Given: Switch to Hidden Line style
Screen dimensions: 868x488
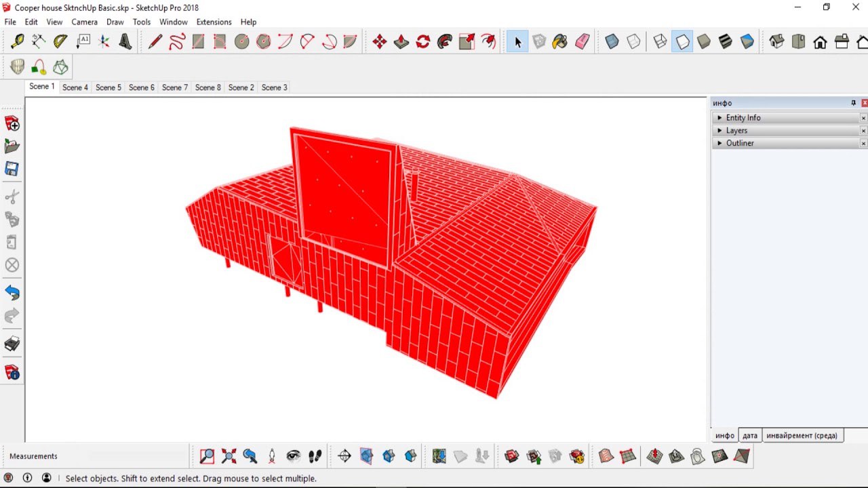Looking at the screenshot, I should (x=682, y=41).
